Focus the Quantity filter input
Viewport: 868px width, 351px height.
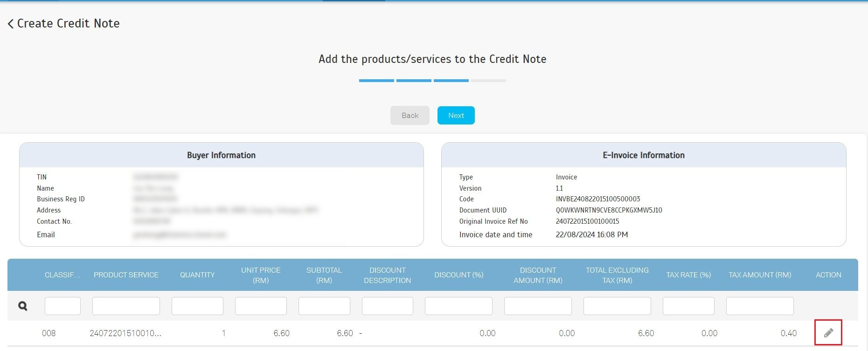197,306
